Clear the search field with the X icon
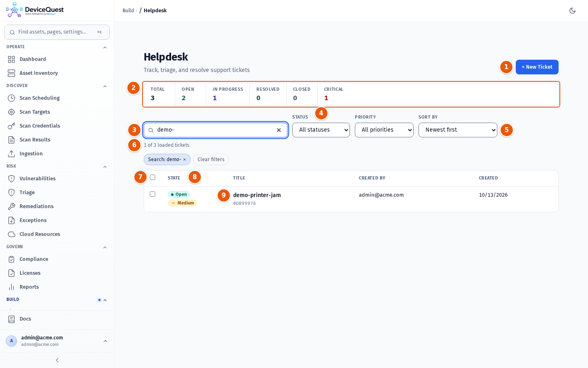588x368 pixels. pyautogui.click(x=279, y=130)
